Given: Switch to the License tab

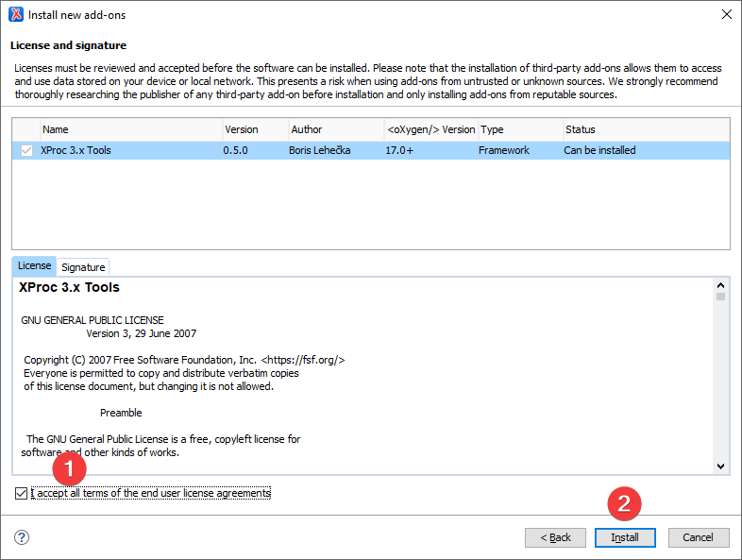Looking at the screenshot, I should pyautogui.click(x=34, y=266).
